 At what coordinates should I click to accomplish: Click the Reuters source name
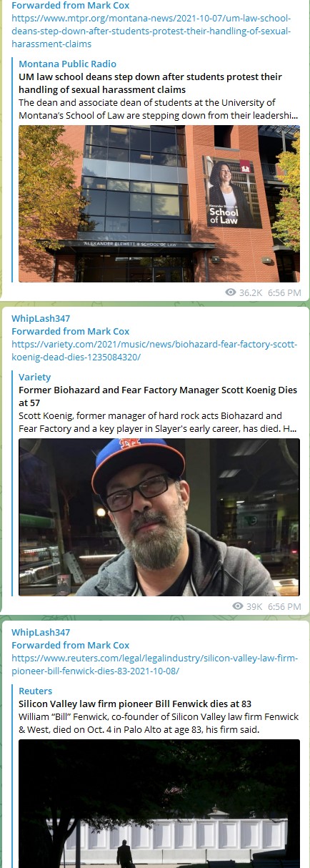tap(35, 691)
